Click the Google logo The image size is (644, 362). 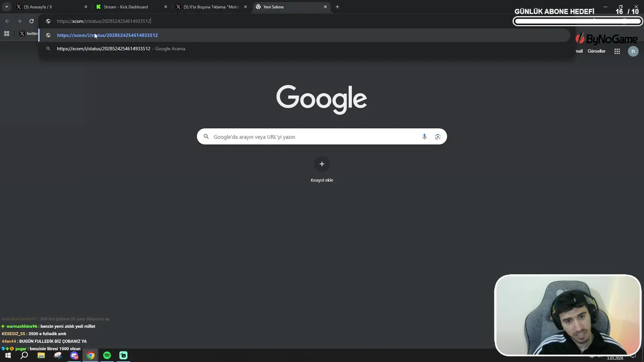[x=321, y=99]
